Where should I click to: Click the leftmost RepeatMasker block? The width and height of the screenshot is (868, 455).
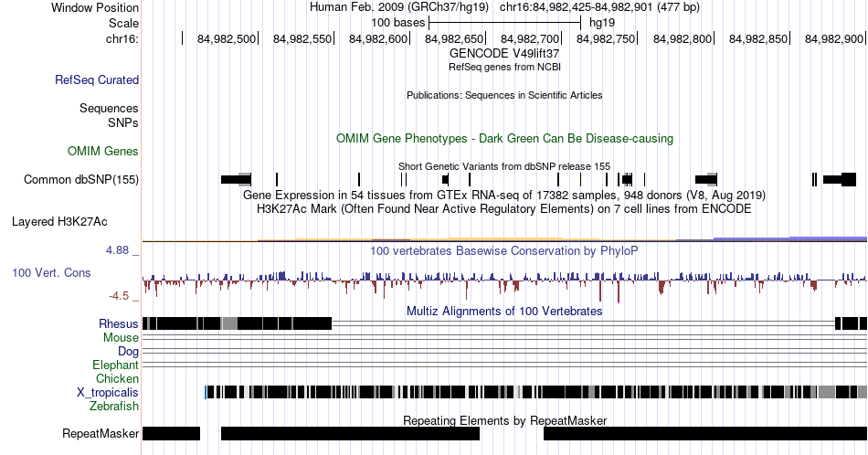point(171,433)
